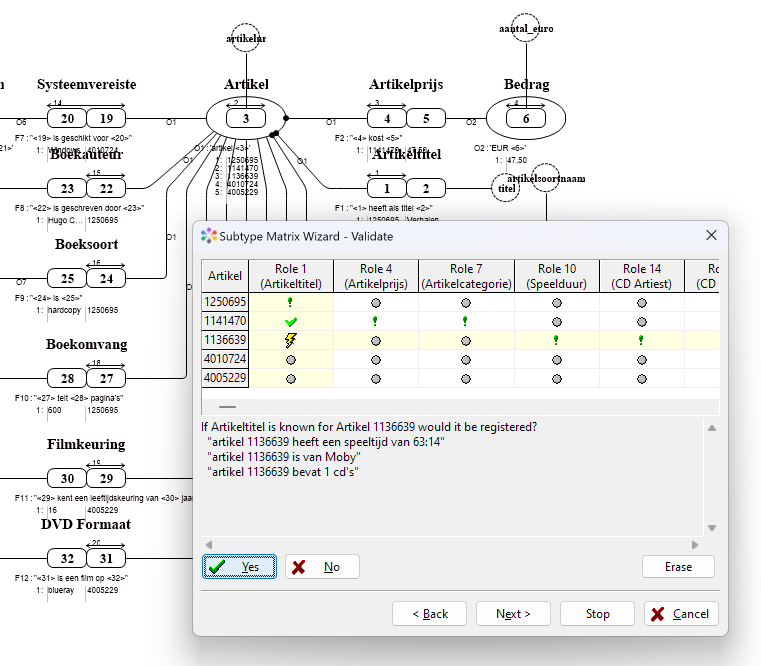Click the green checkmark in row 1141470
Screen dimensions: 761x666
coord(291,321)
